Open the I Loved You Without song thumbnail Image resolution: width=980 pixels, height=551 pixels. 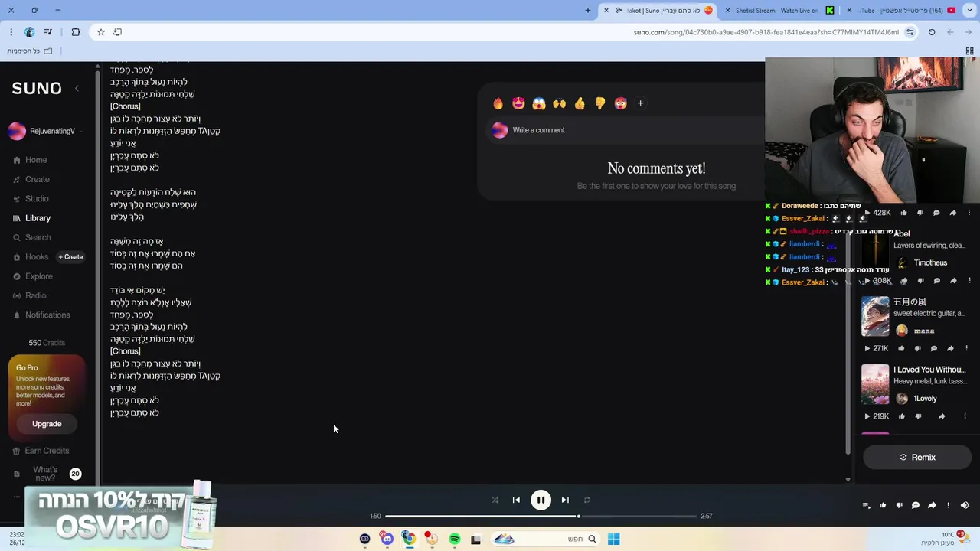point(875,384)
